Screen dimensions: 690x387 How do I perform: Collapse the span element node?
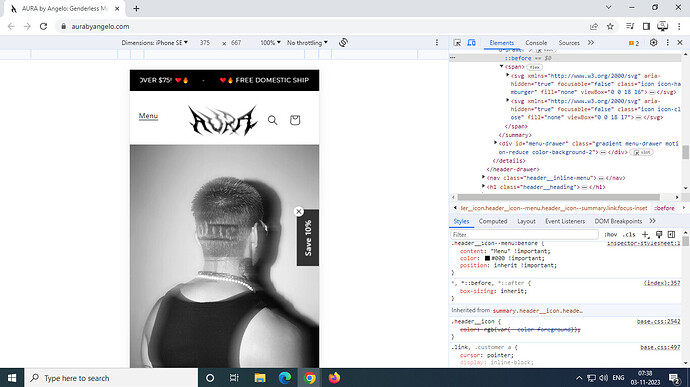501,66
